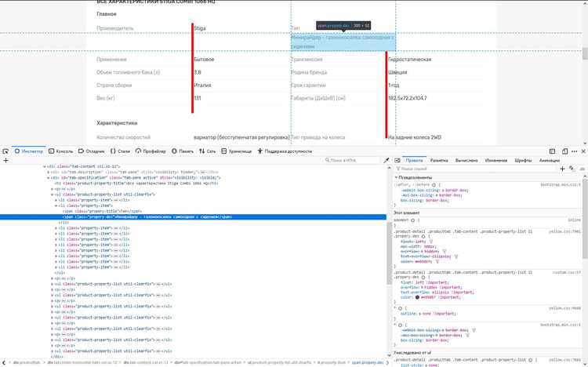
Task: Add a new CSS rule with plus icon
Action: [562, 169]
